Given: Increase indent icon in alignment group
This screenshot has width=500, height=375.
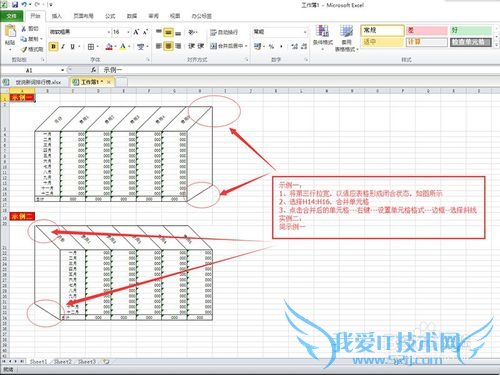Looking at the screenshot, I should point(200,46).
